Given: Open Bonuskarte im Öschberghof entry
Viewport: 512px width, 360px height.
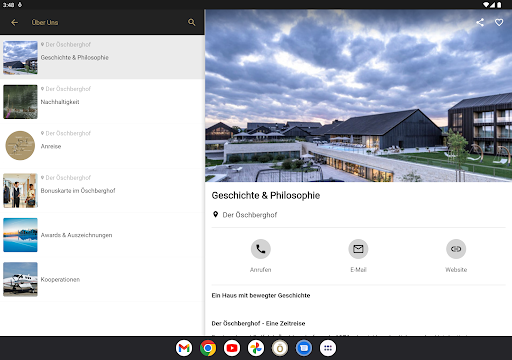Looking at the screenshot, I should 102,190.
